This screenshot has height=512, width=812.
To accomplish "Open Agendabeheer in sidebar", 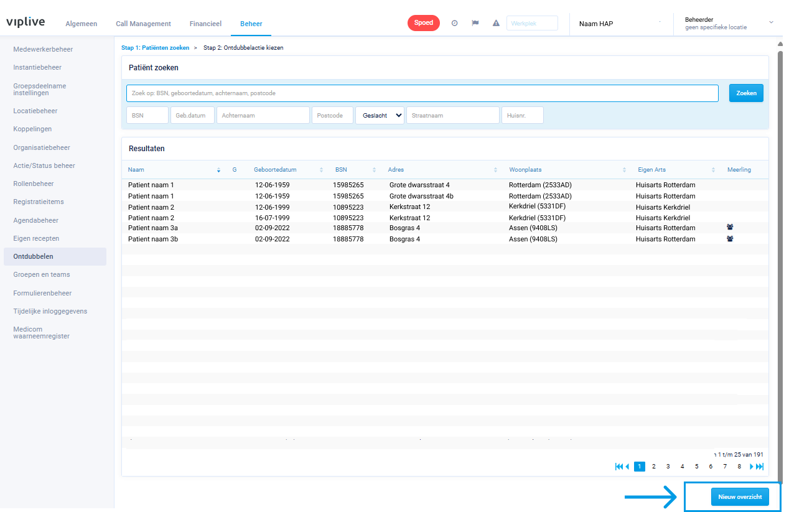I will [35, 220].
